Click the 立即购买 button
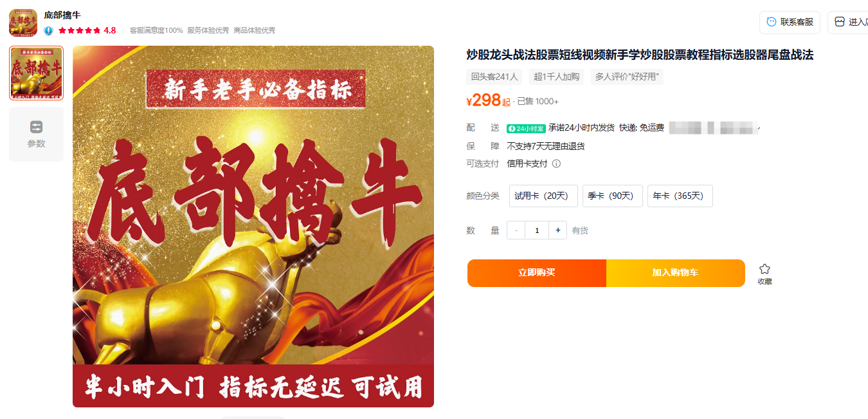Image resolution: width=868 pixels, height=419 pixels. pyautogui.click(x=537, y=273)
